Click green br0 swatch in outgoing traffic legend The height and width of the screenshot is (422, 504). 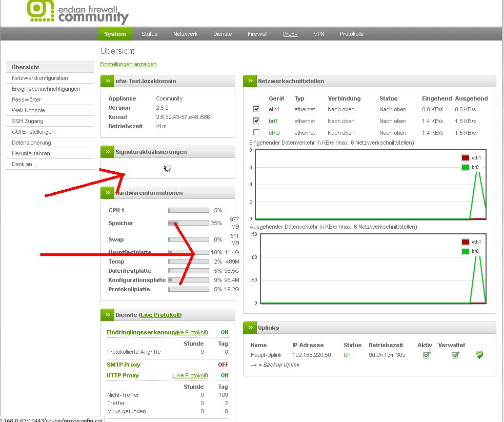pyautogui.click(x=466, y=251)
